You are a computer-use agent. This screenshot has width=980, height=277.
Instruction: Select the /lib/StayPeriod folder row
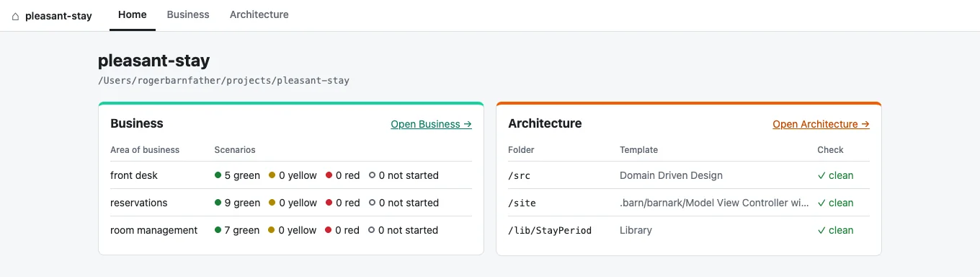tap(689, 230)
